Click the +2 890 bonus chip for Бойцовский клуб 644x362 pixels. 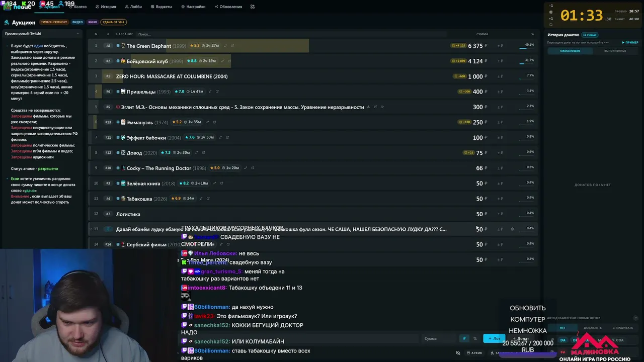click(459, 61)
